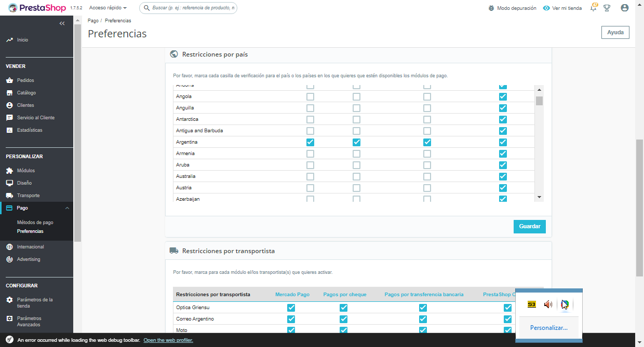This screenshot has height=347, width=644.
Task: Click the Transporte truck icon
Action: pos(9,196)
